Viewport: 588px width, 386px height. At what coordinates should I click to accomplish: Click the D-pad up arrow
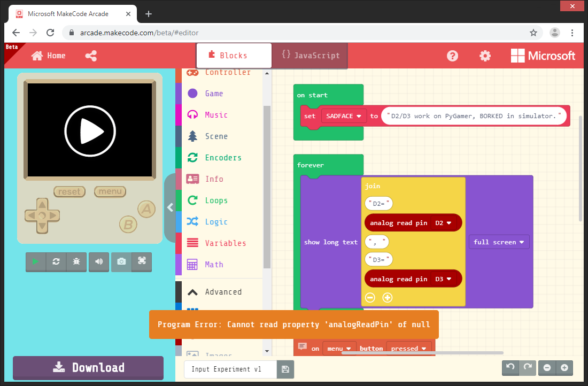click(x=42, y=204)
